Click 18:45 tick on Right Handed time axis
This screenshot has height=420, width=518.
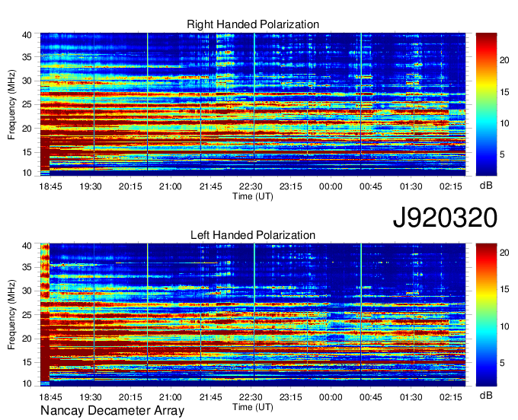50,186
